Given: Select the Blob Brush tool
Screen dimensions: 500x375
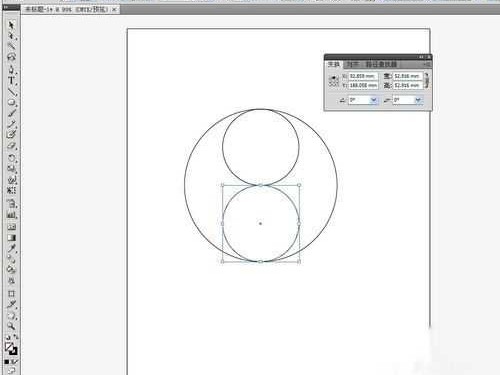Looking at the screenshot, I should coord(11,135).
